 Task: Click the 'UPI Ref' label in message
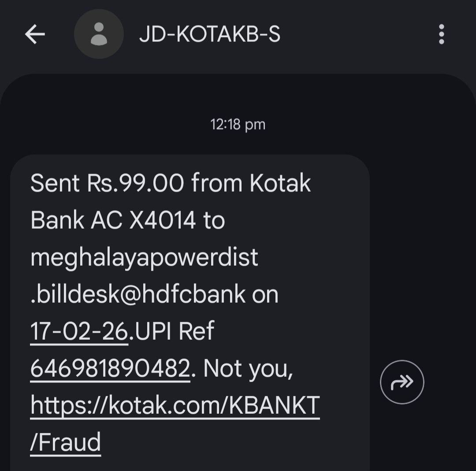175,331
